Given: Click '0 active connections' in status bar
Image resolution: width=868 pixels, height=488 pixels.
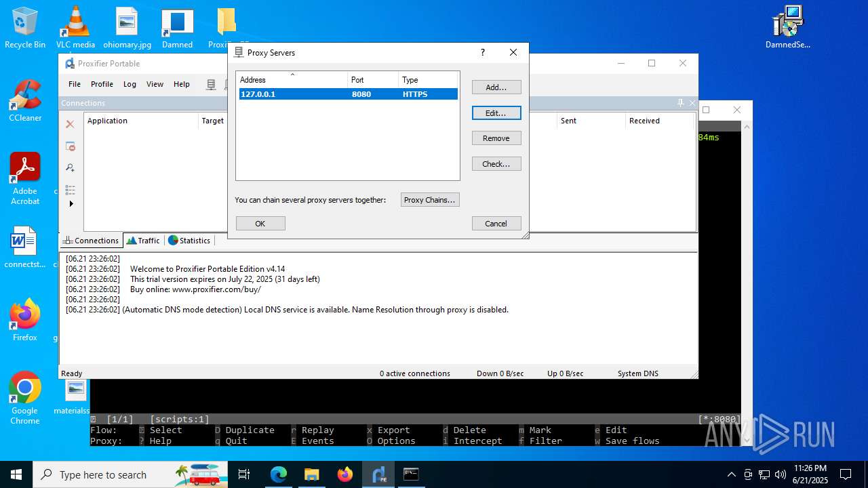Looking at the screenshot, I should coord(415,373).
